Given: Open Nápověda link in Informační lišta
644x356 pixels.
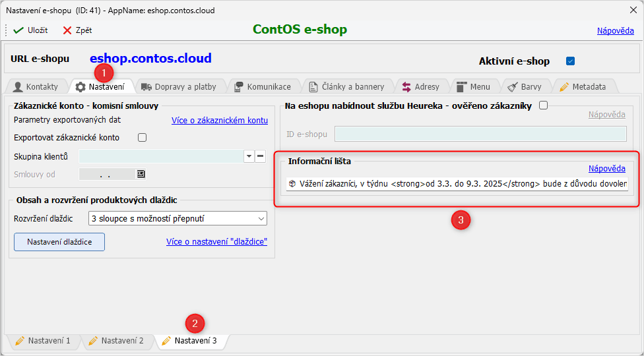Looking at the screenshot, I should click(607, 169).
